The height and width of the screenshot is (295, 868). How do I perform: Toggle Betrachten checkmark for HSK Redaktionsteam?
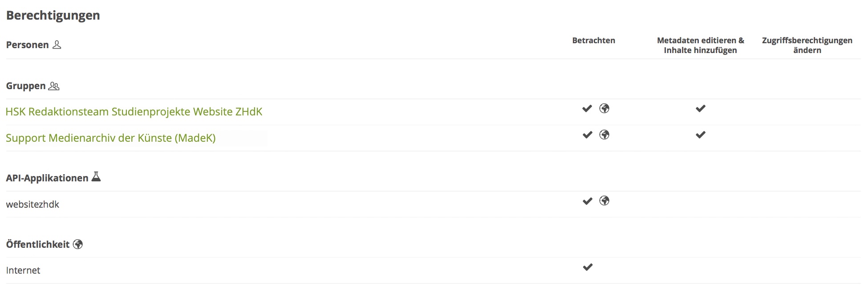click(587, 108)
